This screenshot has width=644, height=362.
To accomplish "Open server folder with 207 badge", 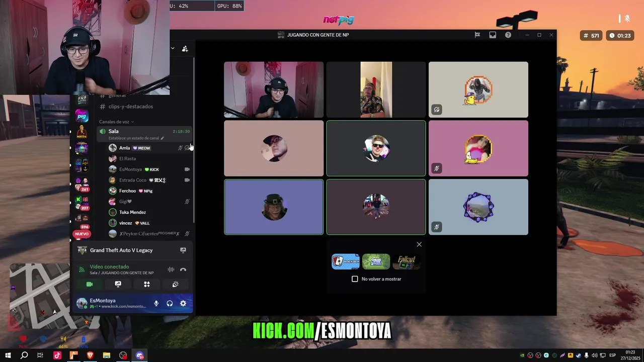I will coord(82,203).
